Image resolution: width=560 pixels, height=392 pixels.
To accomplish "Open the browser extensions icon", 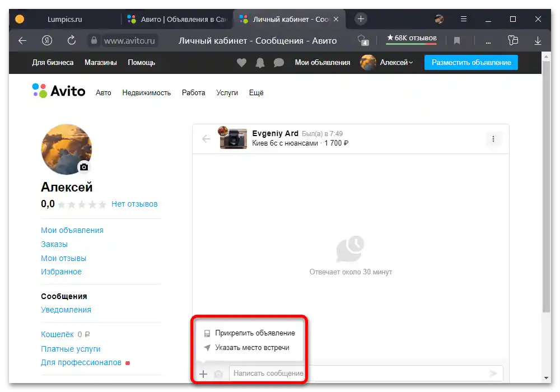I will click(x=513, y=40).
